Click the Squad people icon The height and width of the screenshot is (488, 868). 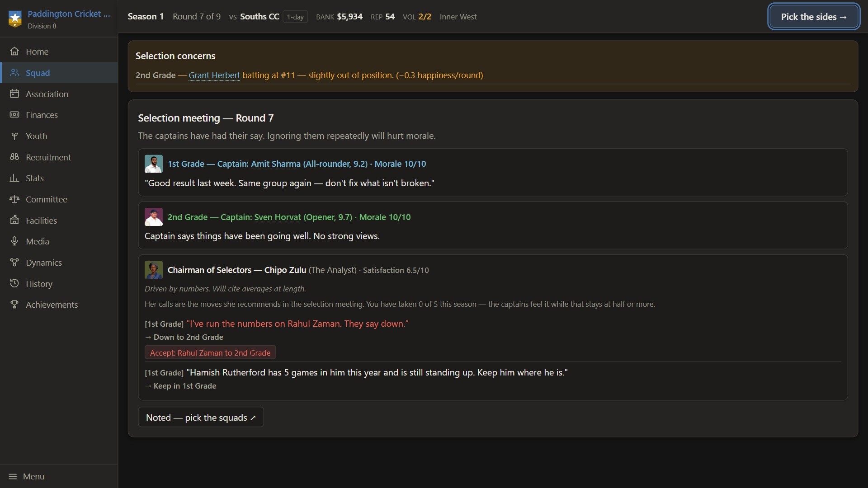(14, 73)
